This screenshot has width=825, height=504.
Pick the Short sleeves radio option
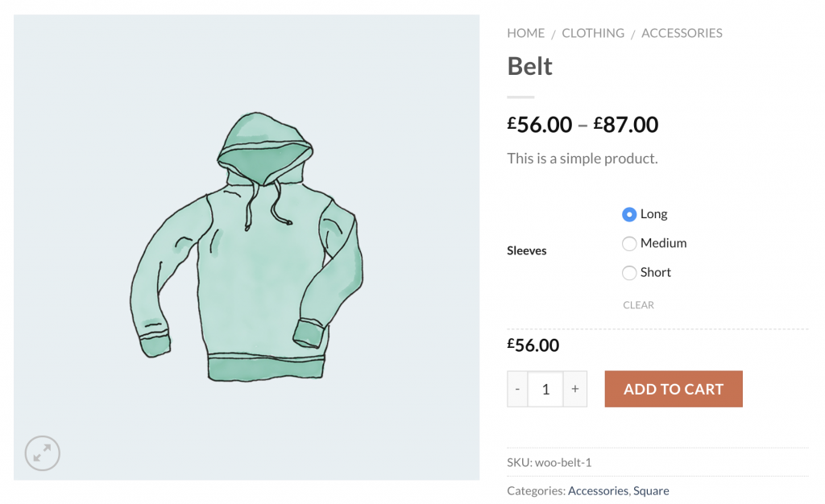(x=628, y=273)
